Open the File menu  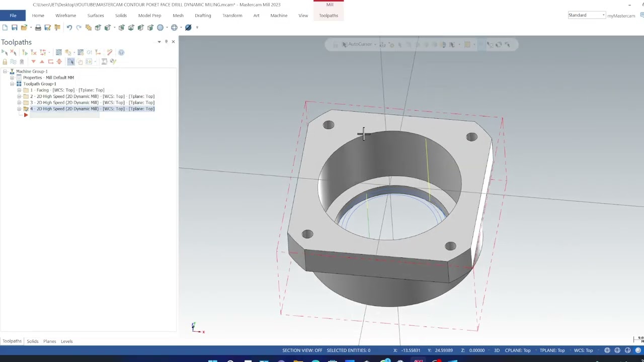[13, 16]
